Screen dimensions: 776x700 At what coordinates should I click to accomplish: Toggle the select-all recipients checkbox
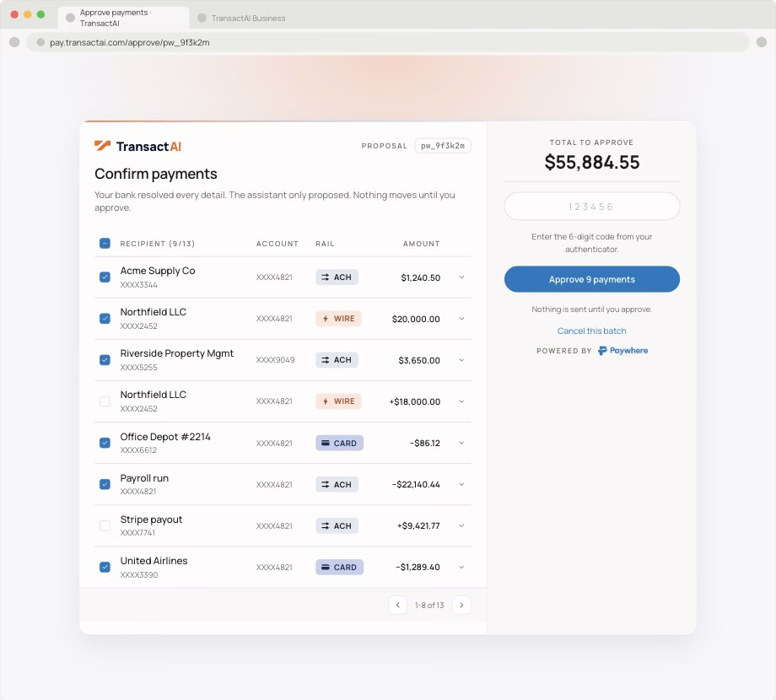105,244
